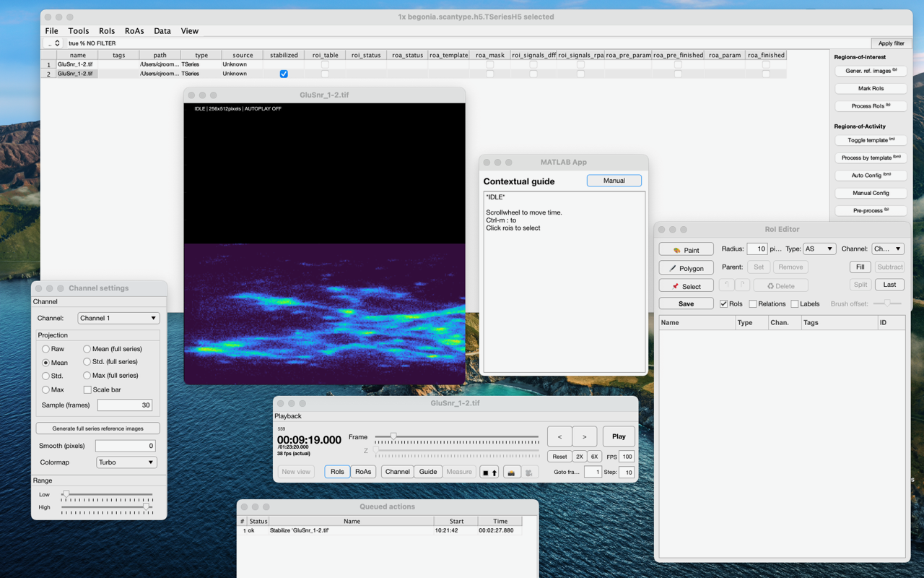The image size is (924, 578).
Task: Open the Channel 1 dropdown in Channel settings
Action: pos(118,318)
